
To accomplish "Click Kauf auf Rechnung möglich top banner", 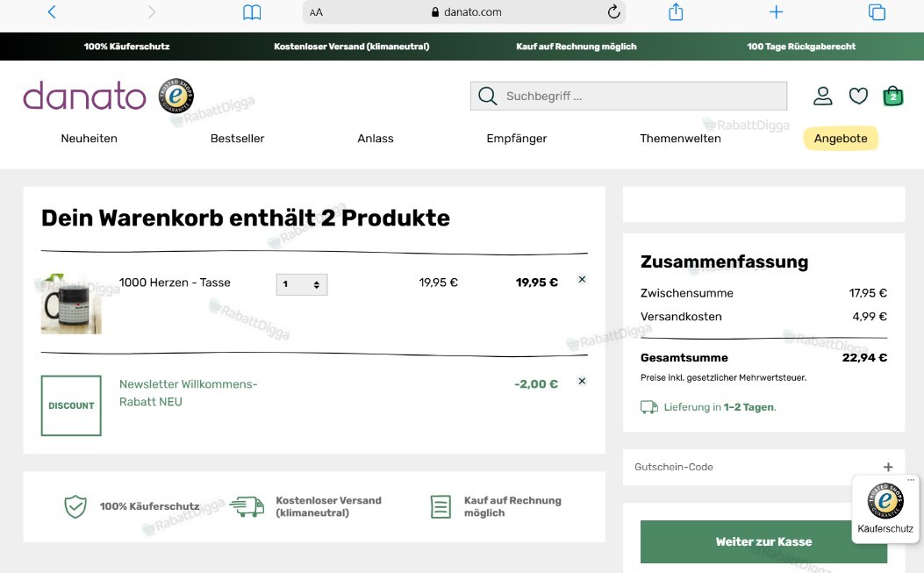I will click(x=577, y=47).
